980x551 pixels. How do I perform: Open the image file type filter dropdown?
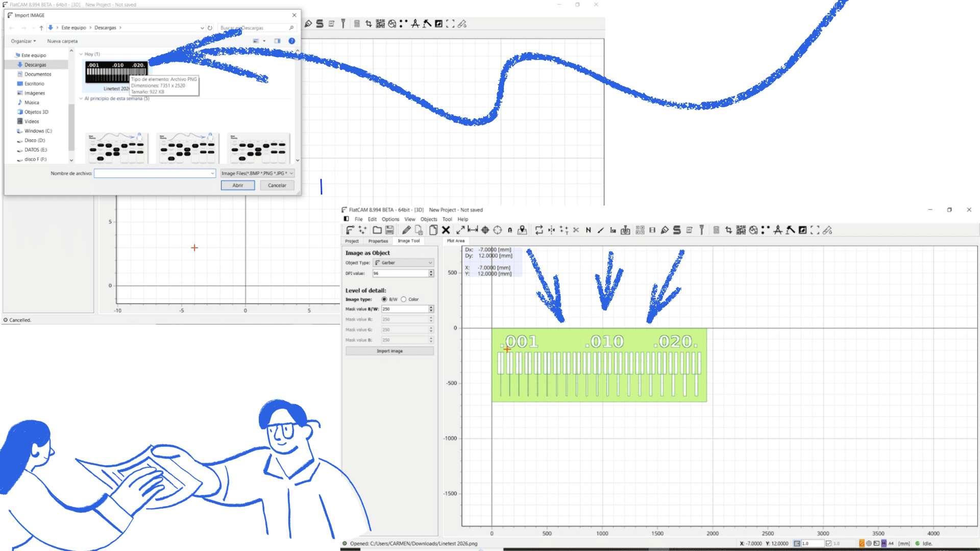point(257,173)
